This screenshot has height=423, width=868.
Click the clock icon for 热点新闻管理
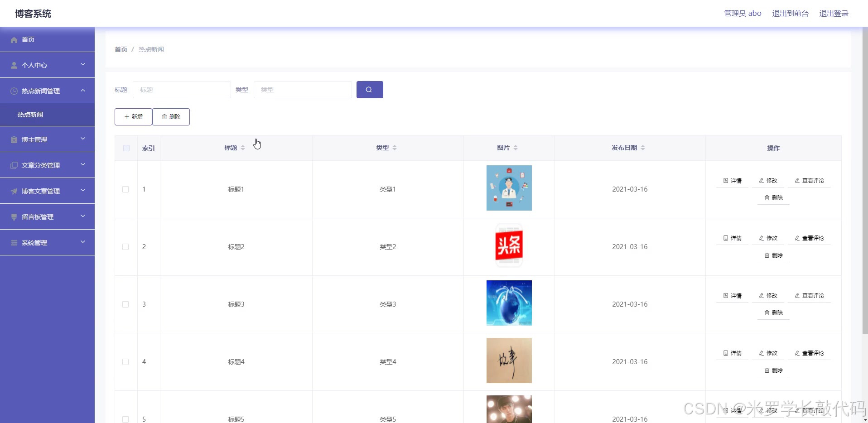pos(14,91)
